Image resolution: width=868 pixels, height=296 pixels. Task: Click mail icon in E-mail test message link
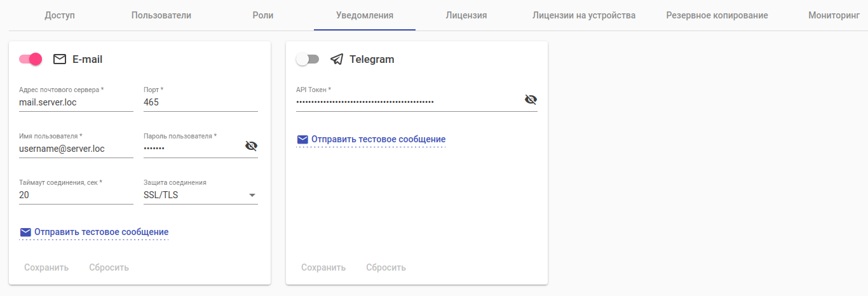click(x=25, y=232)
